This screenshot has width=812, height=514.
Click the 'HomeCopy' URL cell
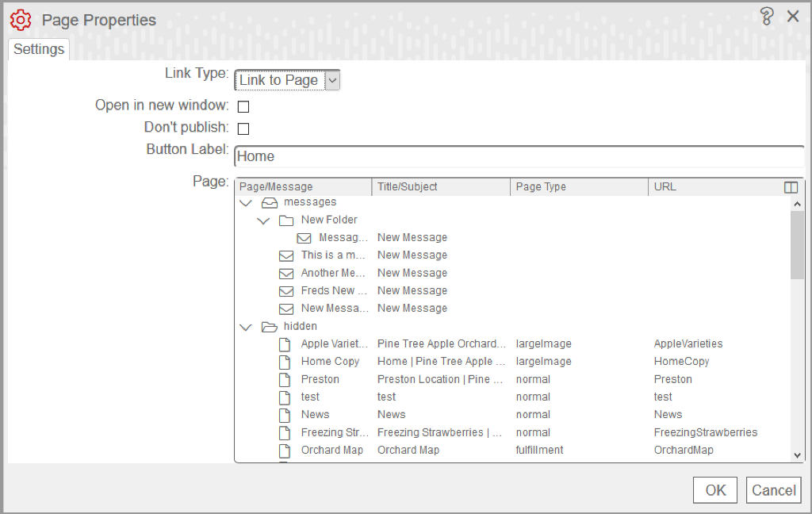681,362
